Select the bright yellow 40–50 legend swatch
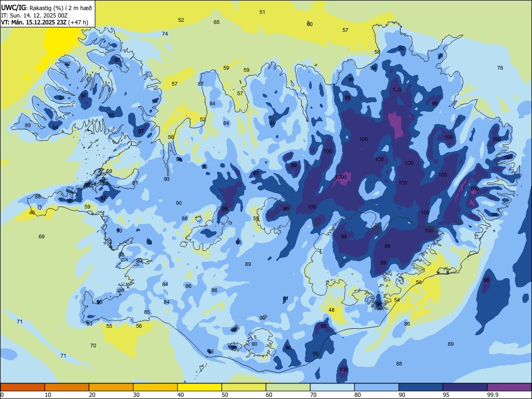 [199, 387]
